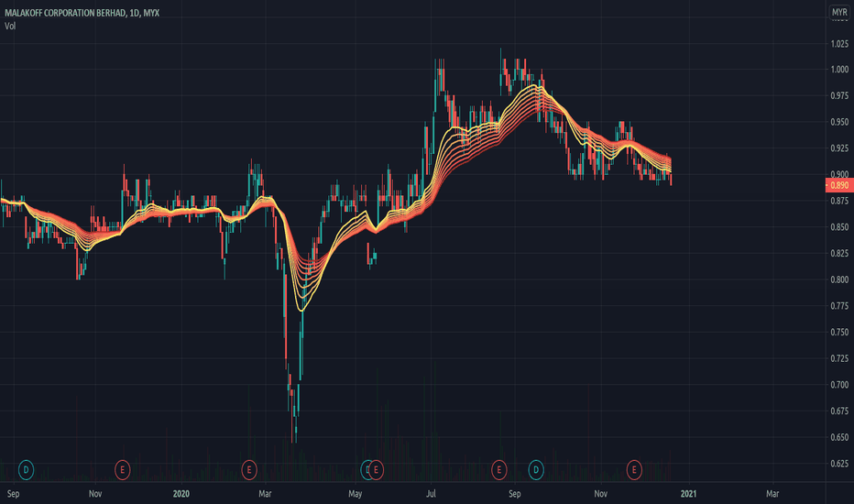Click the Jul label on time axis

431,494
